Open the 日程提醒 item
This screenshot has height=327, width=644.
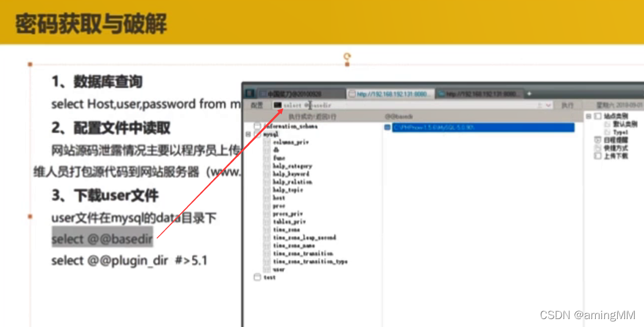pos(615,140)
